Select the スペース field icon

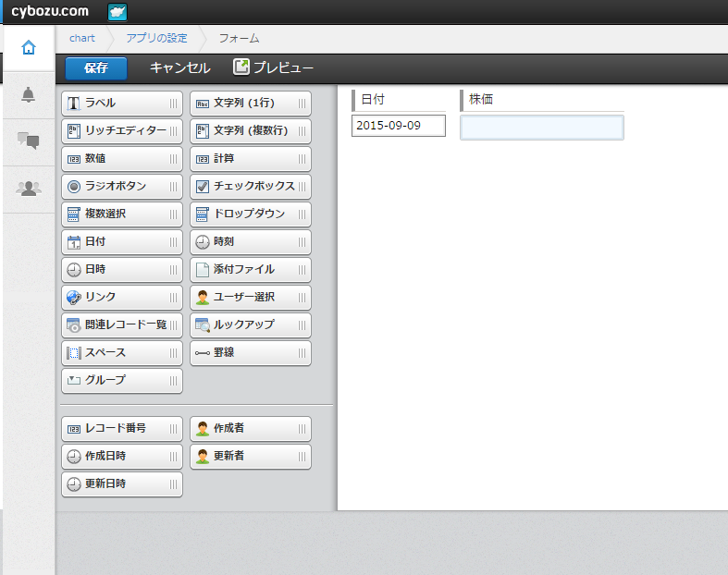[x=74, y=353]
